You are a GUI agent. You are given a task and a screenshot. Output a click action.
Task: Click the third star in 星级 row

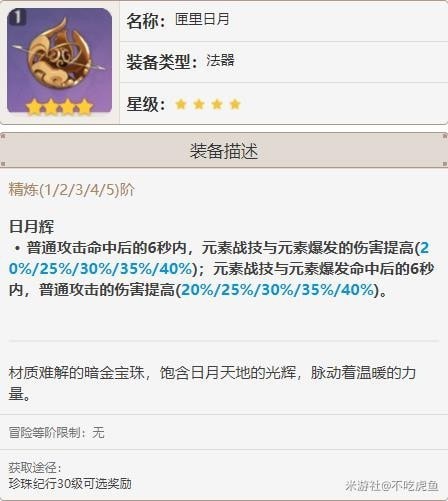click(217, 104)
